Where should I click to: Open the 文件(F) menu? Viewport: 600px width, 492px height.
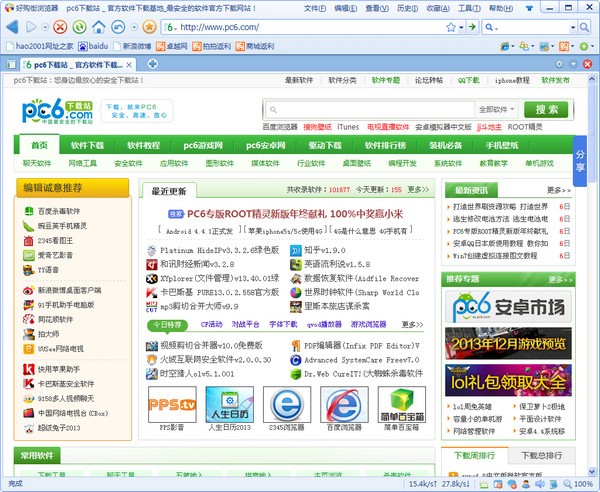(315, 8)
